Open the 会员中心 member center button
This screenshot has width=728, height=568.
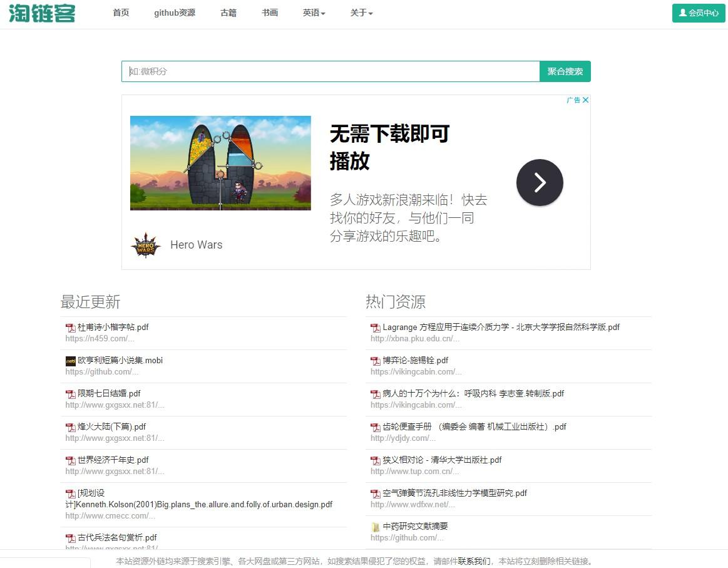(699, 13)
